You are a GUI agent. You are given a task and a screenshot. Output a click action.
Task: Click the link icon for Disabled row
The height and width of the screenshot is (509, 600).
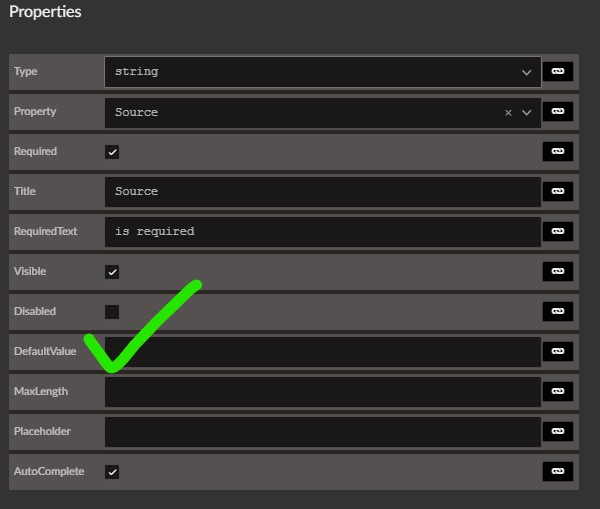[558, 312]
